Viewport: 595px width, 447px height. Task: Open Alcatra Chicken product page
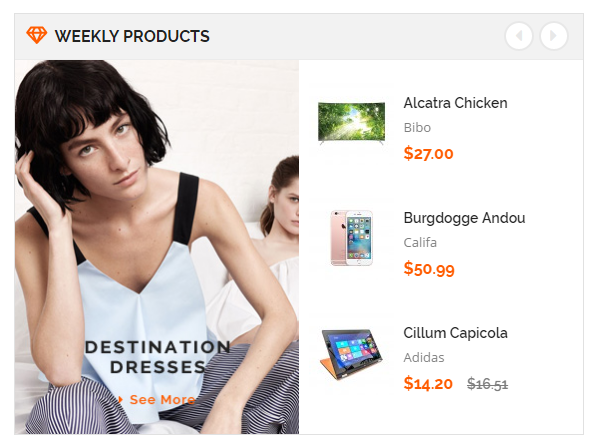click(455, 103)
